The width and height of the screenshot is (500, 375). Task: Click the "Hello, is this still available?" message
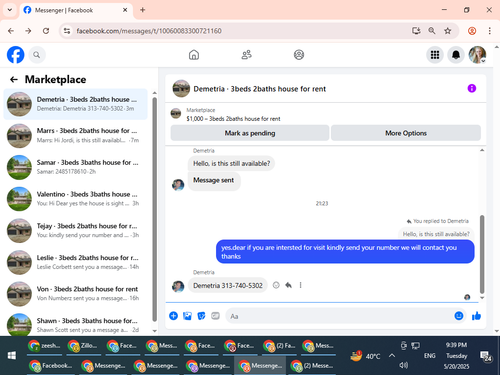coord(231,163)
